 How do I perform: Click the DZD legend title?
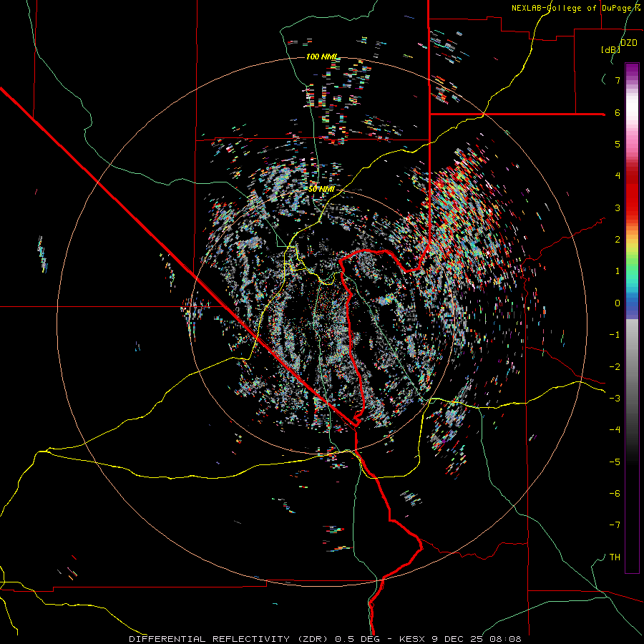pyautogui.click(x=628, y=43)
